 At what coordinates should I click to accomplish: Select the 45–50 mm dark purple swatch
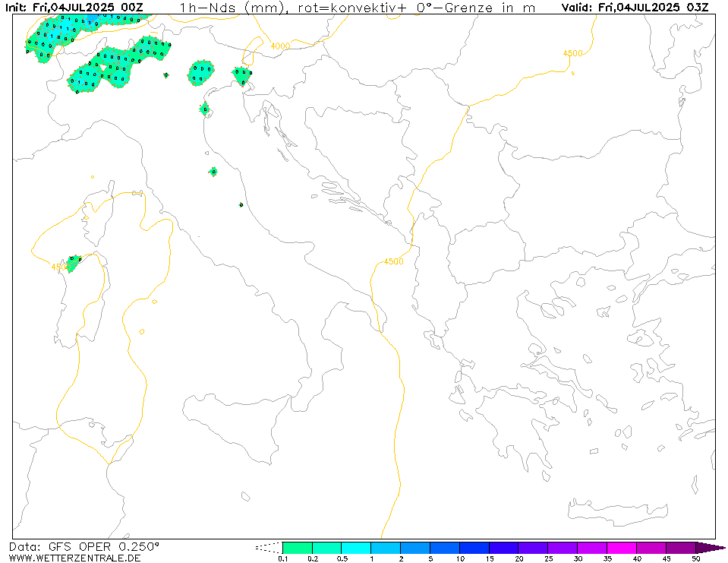(681, 548)
